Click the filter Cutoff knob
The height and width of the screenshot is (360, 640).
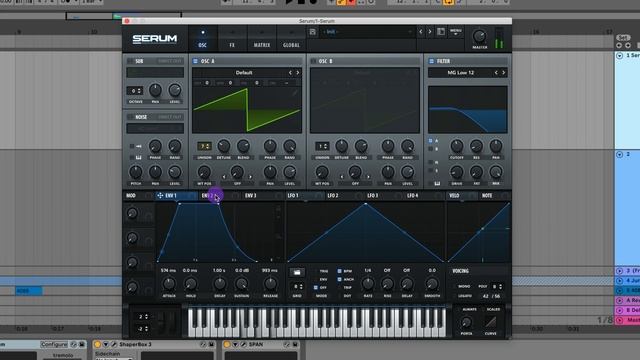(x=457, y=146)
